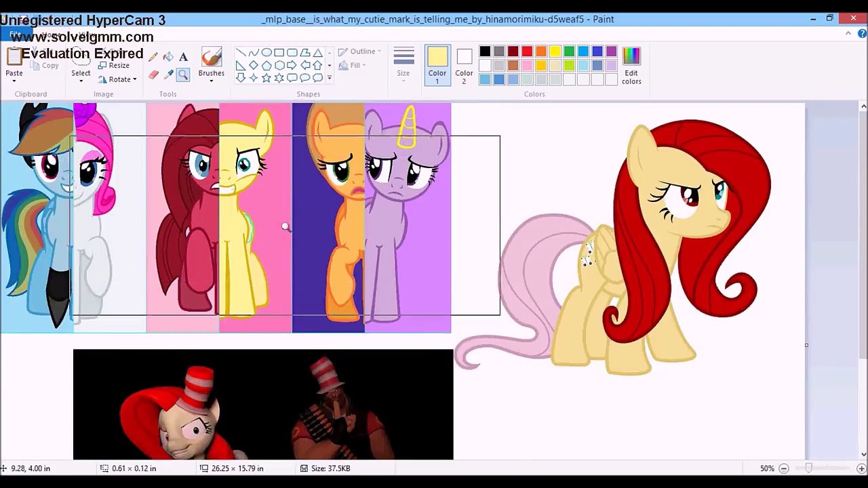
Task: Click the canvas size 26.25 × 15.79 in text
Action: coord(237,468)
